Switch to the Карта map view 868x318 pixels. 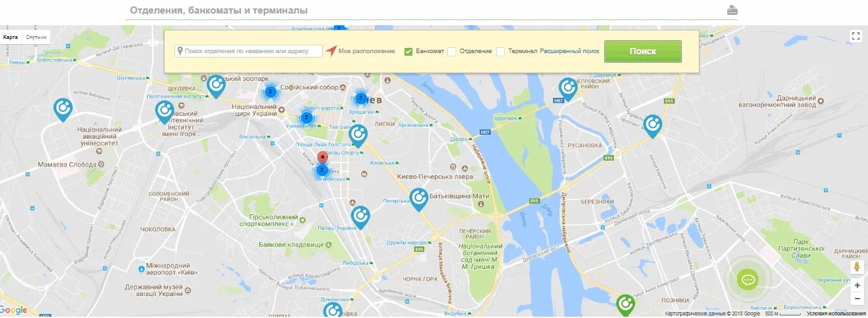[11, 37]
